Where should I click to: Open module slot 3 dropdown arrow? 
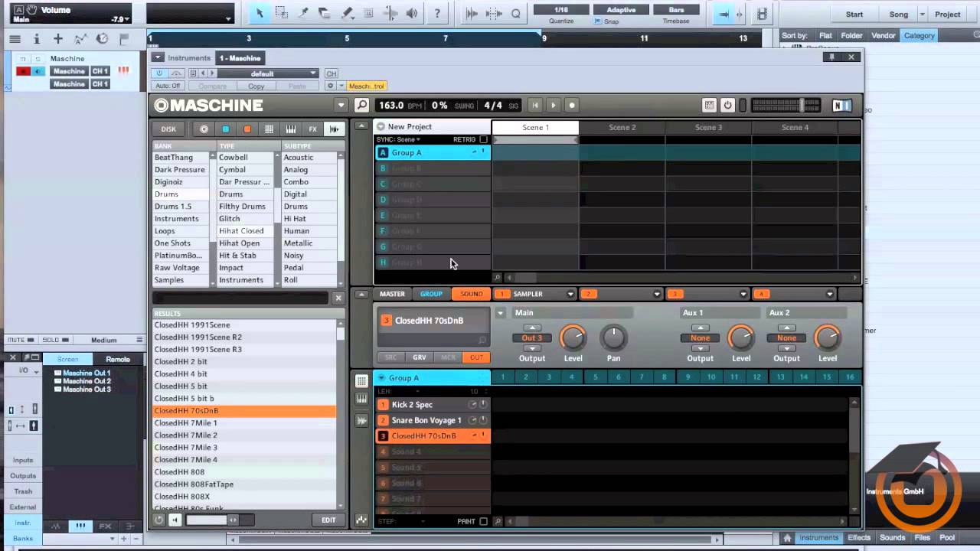[x=743, y=294]
